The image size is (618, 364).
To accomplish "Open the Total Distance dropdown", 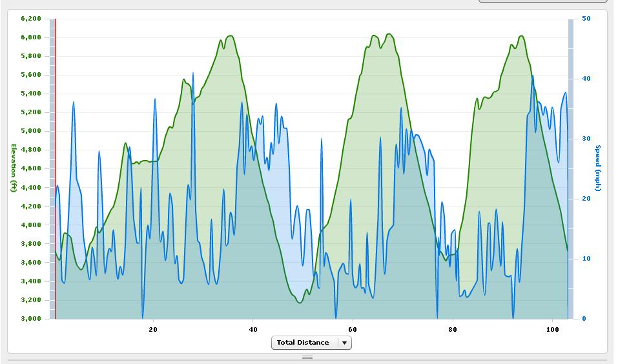I will pos(304,343).
